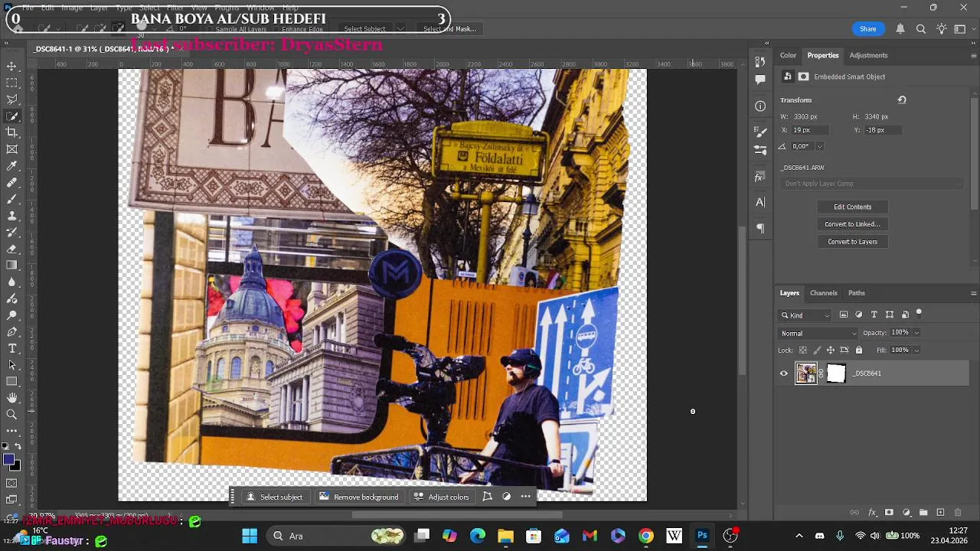Select the Spot Healing Brush tool
This screenshot has width=980, height=551.
click(x=11, y=183)
